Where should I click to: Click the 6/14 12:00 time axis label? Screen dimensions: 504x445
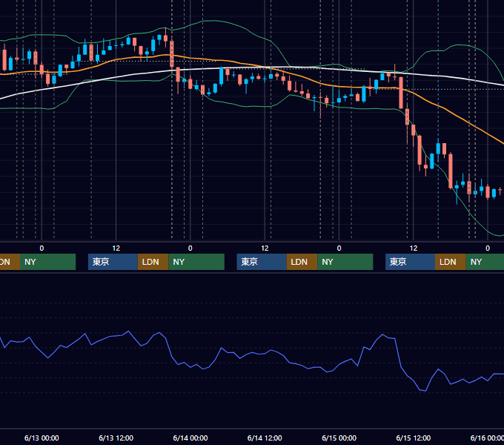[x=265, y=438]
